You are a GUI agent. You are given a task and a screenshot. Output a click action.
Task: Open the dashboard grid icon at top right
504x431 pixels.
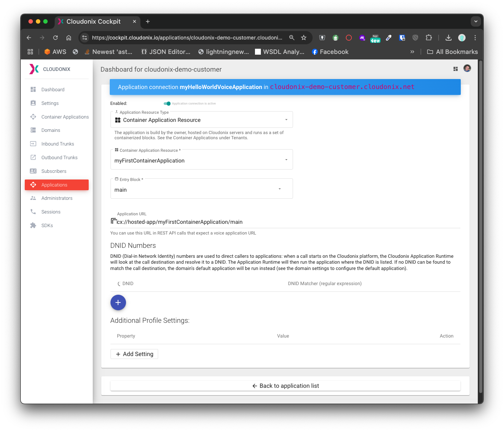pyautogui.click(x=455, y=69)
